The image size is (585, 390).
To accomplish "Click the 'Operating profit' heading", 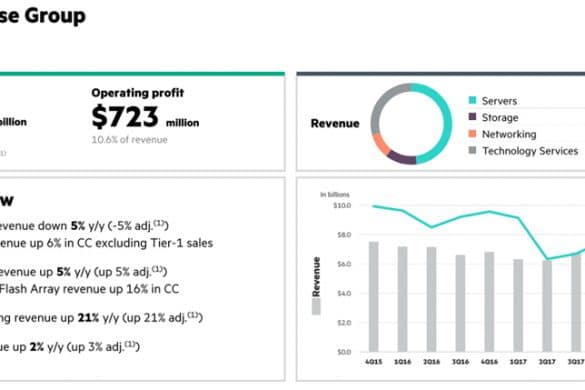I will pos(138,93).
